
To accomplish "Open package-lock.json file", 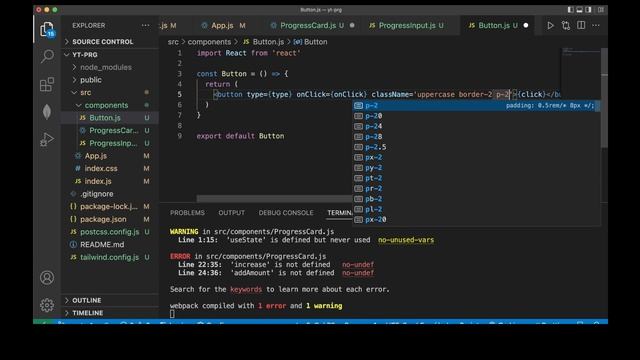I will click(x=109, y=207).
